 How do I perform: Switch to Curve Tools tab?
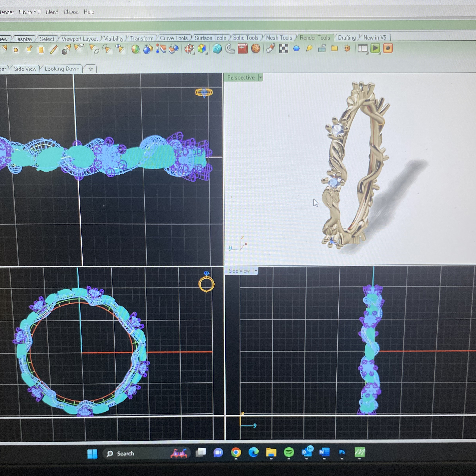coord(174,38)
